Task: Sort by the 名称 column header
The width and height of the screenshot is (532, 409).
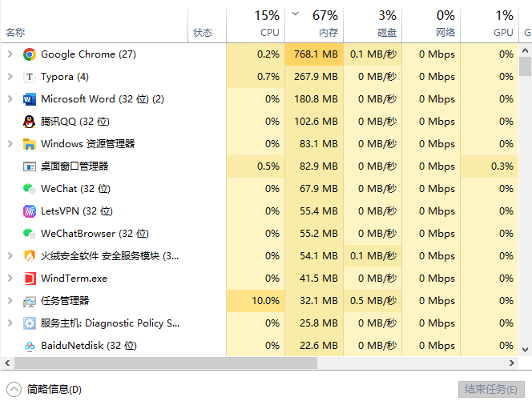Action: pyautogui.click(x=94, y=26)
